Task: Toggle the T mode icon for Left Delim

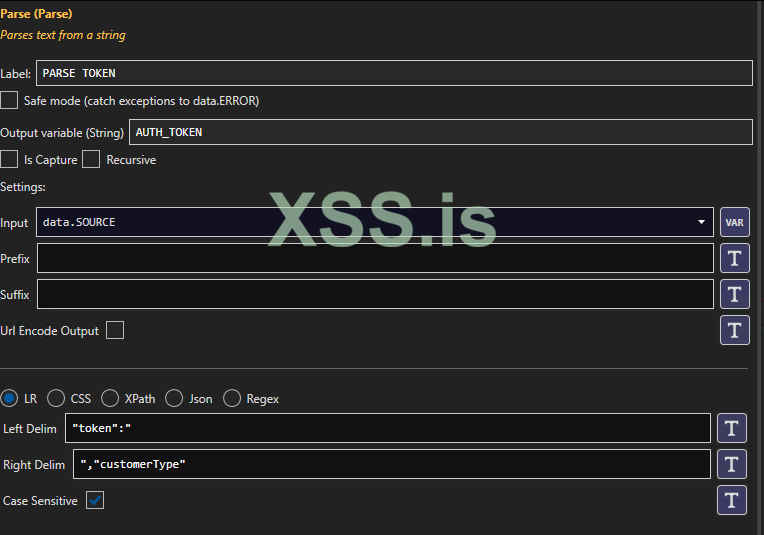Action: pos(731,428)
